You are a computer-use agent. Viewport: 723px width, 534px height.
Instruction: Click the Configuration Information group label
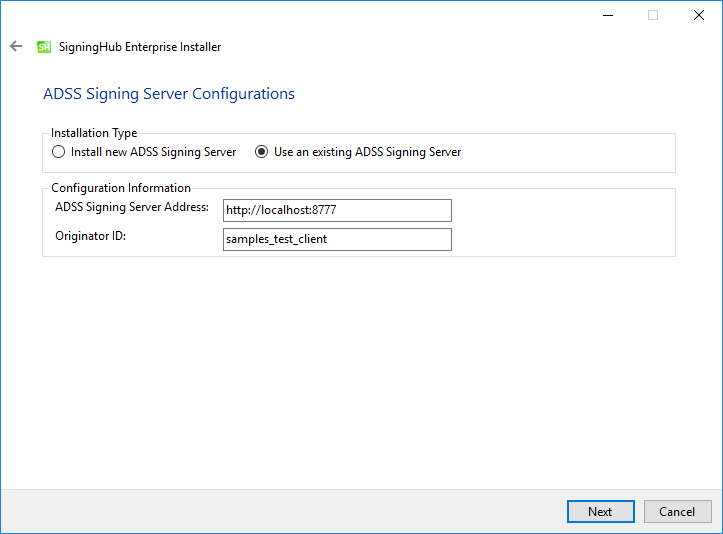(x=121, y=188)
